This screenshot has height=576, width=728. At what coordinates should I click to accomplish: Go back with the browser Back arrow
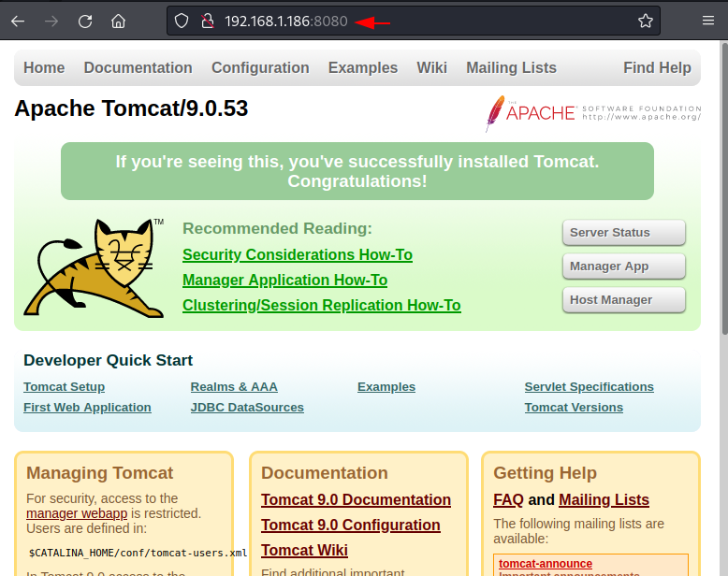pos(18,21)
